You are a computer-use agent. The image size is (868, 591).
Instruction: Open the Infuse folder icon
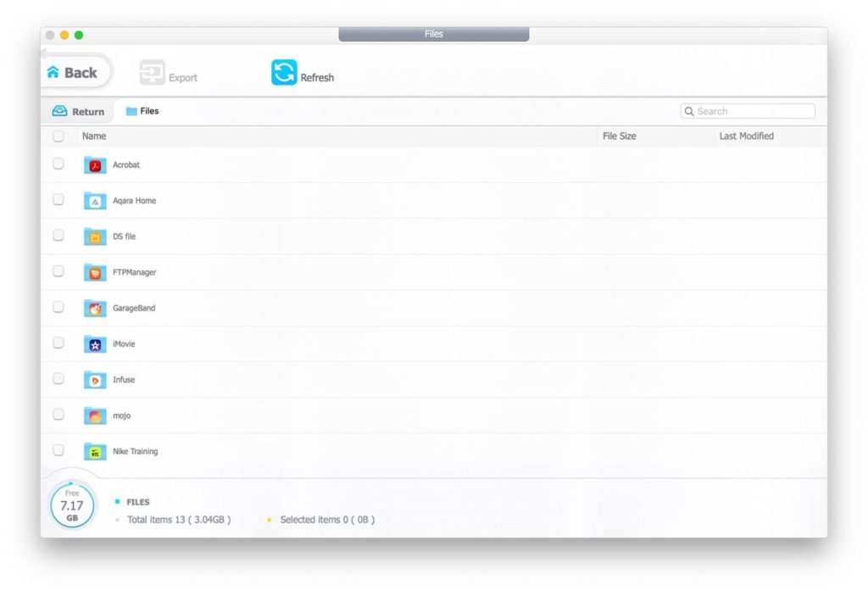[95, 381]
